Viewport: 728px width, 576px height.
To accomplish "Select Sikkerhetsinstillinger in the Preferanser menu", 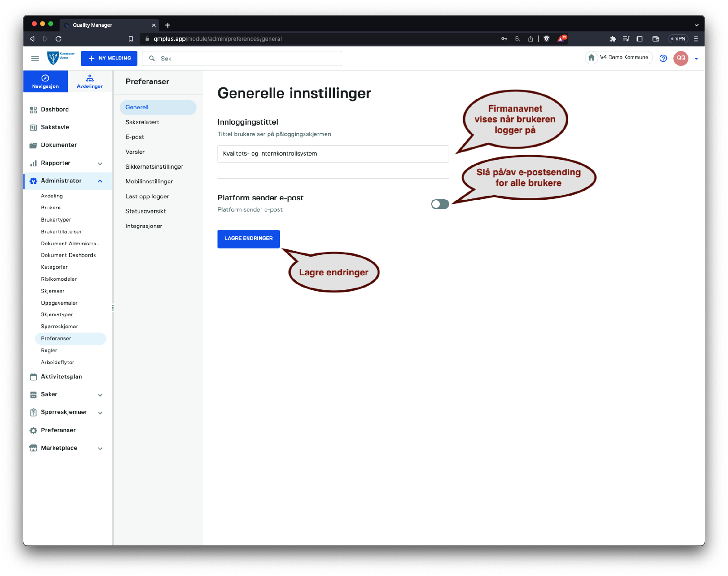I will 154,167.
